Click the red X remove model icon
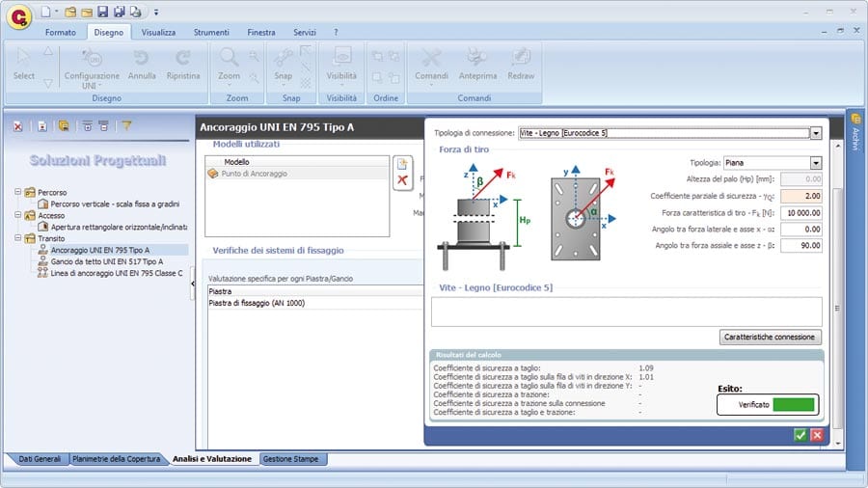 402,180
